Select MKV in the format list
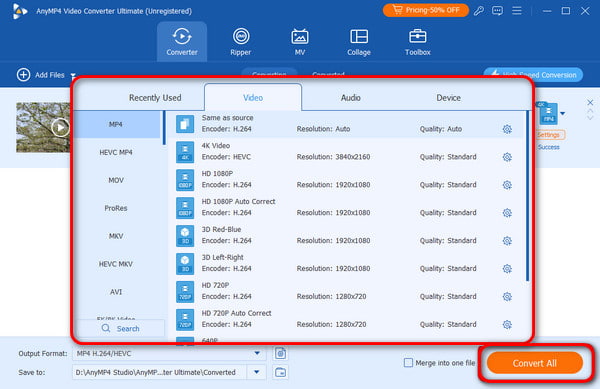 pos(116,236)
